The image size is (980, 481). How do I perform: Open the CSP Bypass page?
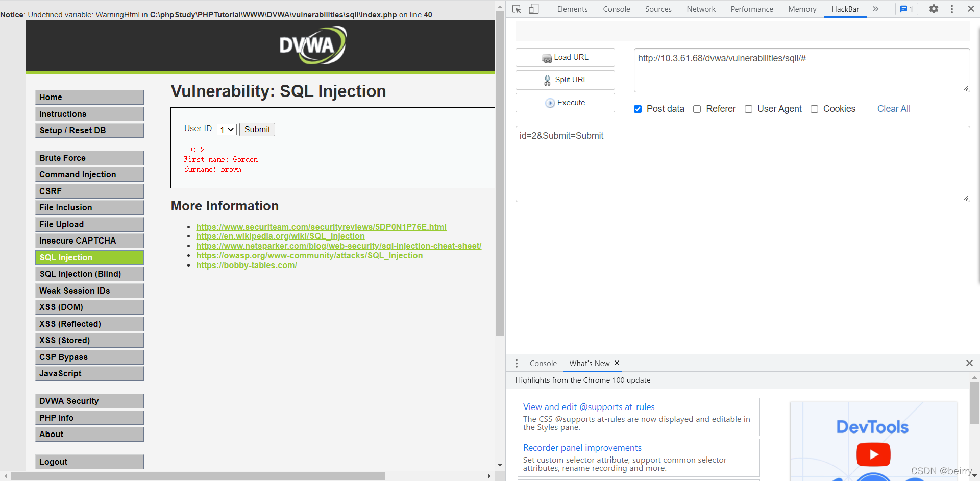click(x=89, y=357)
